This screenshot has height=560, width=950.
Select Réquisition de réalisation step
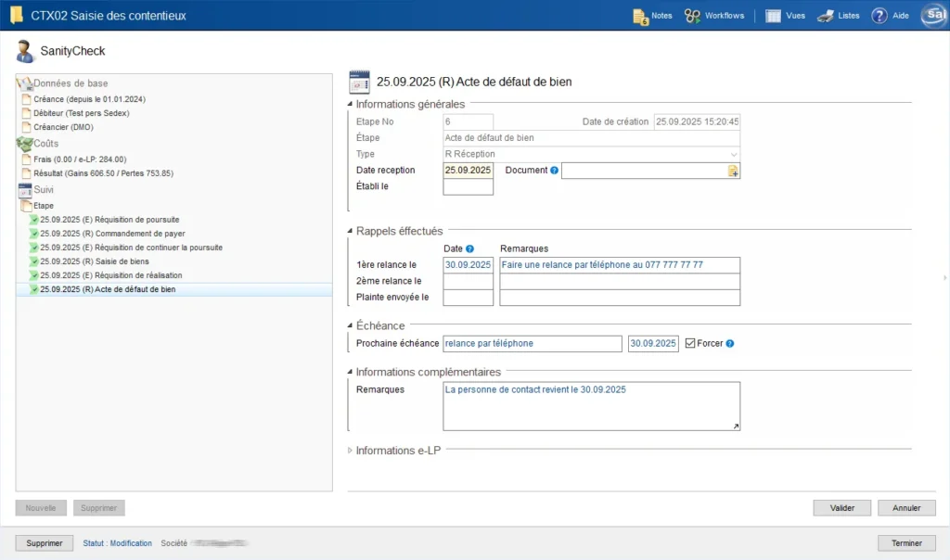[111, 275]
